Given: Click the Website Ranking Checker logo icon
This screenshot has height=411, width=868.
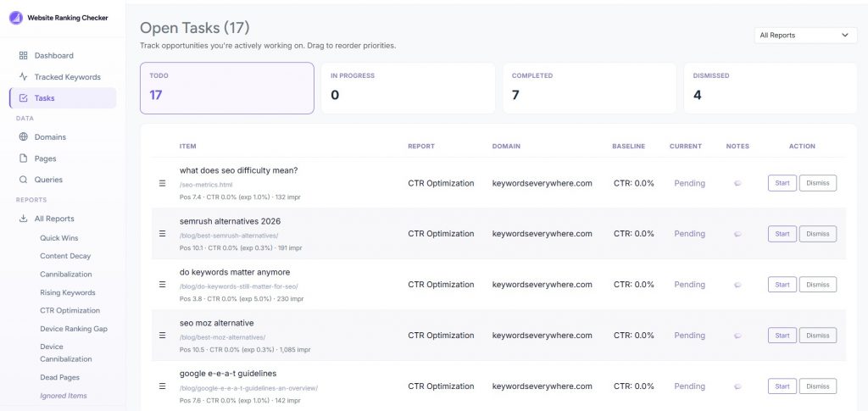Looking at the screenshot, I should 16,18.
